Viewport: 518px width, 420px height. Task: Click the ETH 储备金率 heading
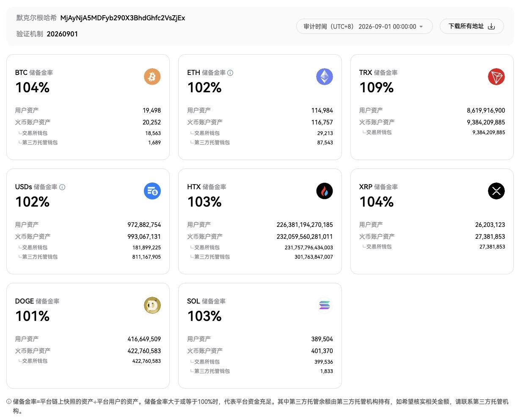click(x=206, y=73)
